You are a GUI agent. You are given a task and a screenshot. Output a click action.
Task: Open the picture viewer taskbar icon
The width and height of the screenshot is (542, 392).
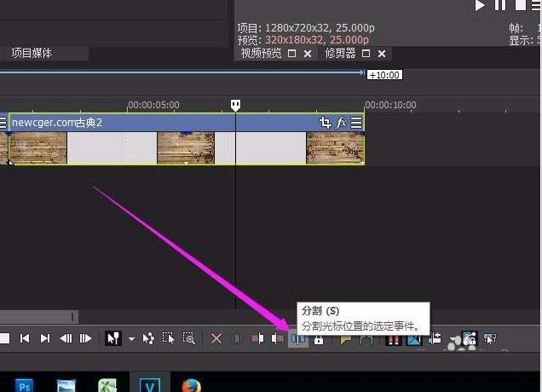coord(66,385)
